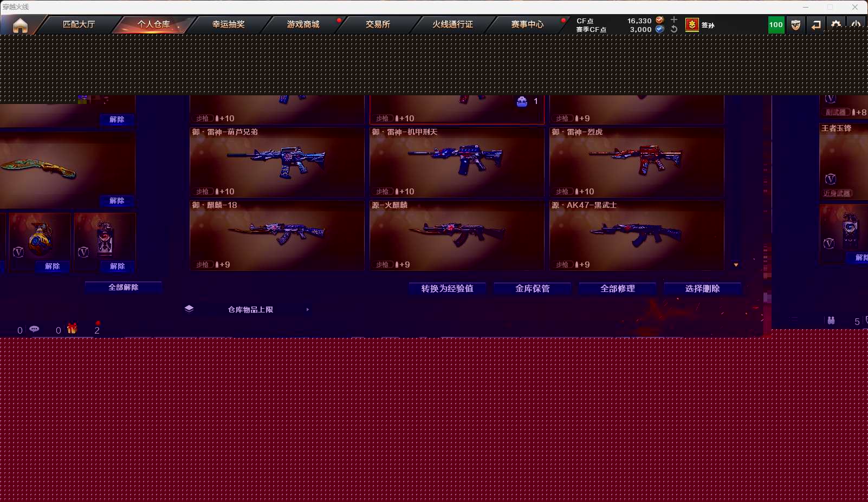Click the golden knife weapon thumbnail

tap(39, 168)
